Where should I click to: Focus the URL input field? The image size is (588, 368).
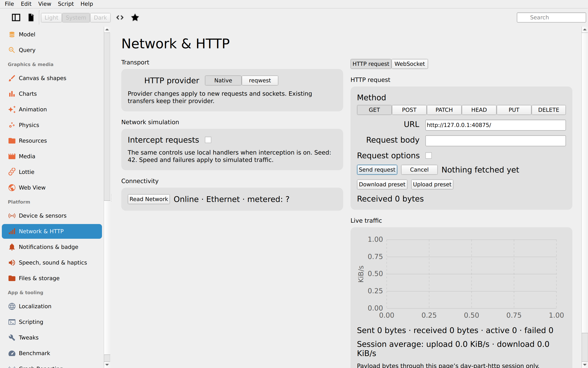pyautogui.click(x=495, y=125)
